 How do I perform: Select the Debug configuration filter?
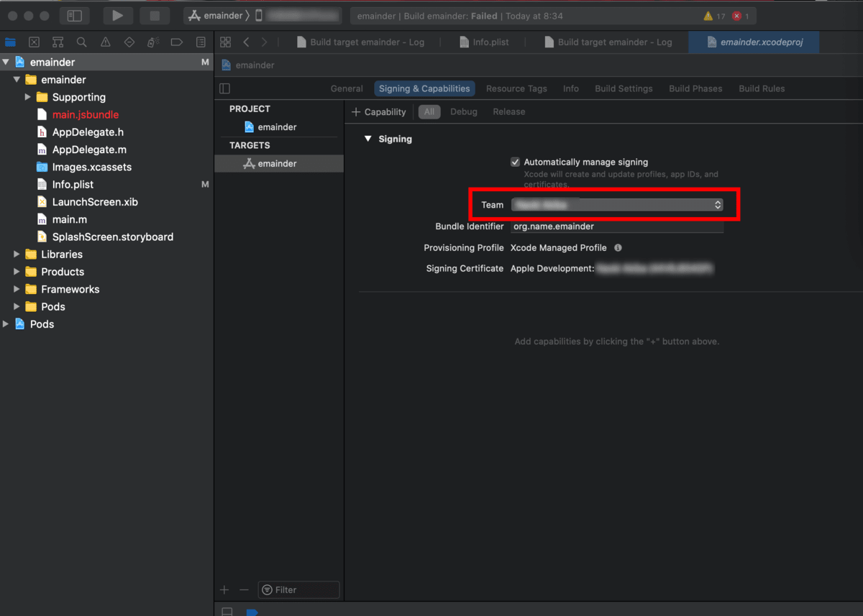pyautogui.click(x=464, y=112)
